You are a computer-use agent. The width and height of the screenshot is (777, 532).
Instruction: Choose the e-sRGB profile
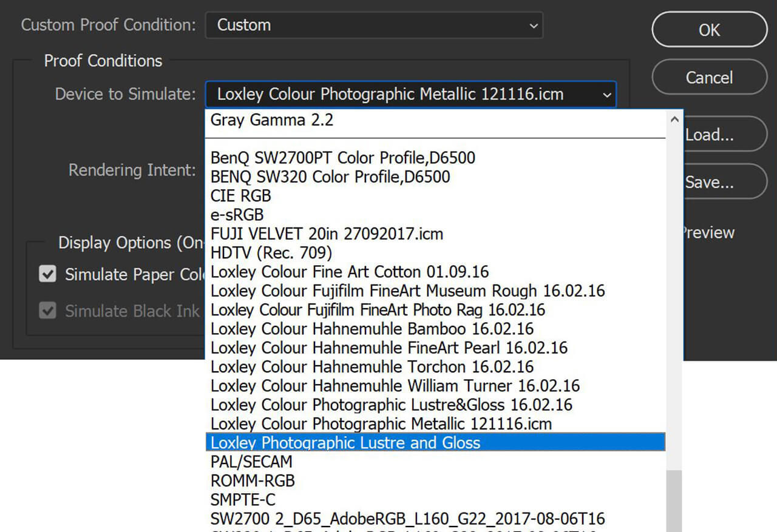(435, 215)
